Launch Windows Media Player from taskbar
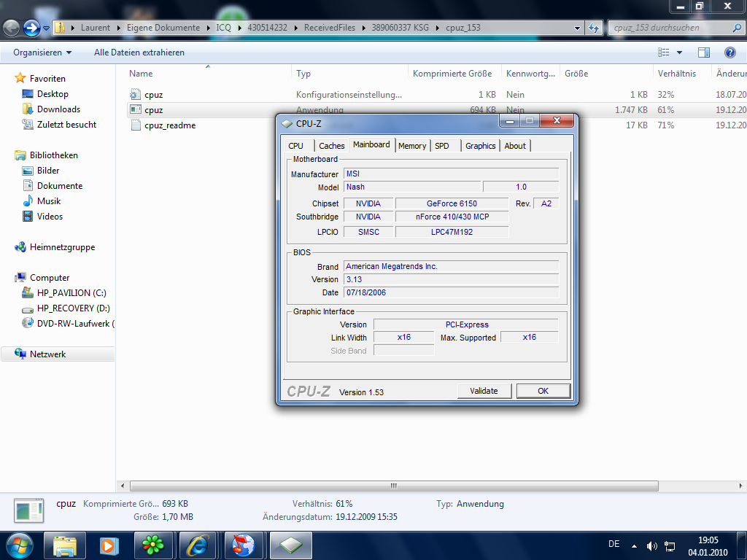This screenshot has width=747, height=560. pos(109,545)
